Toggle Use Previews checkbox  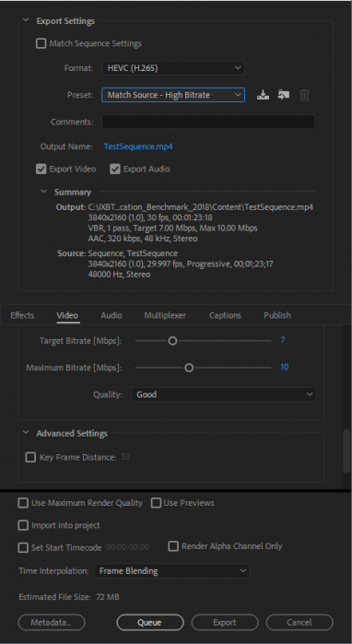156,503
